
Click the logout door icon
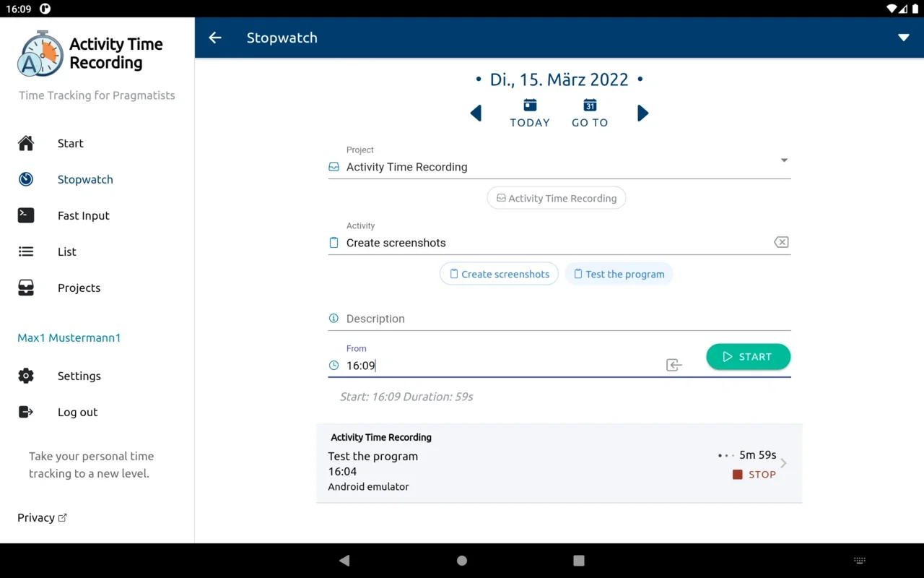[26, 412]
